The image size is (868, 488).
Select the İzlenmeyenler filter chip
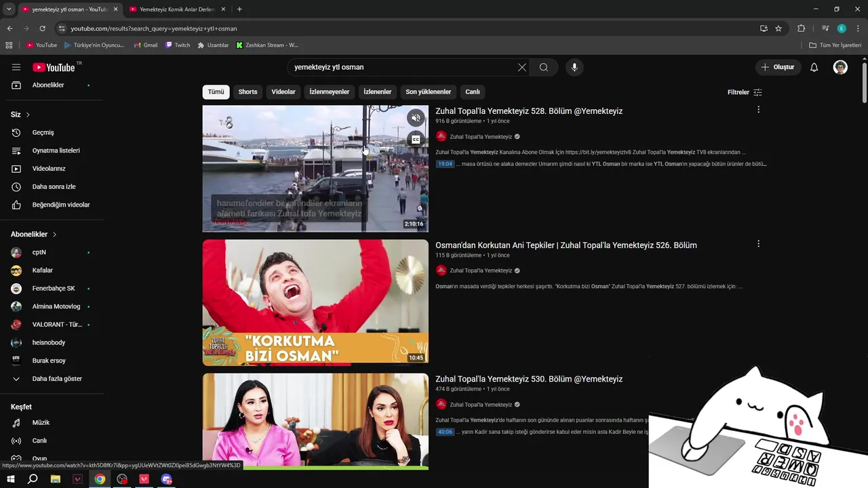(330, 92)
